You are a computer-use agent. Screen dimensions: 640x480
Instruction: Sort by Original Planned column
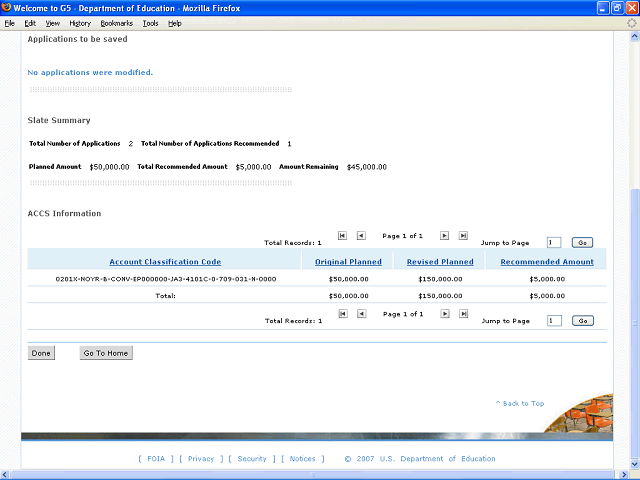(348, 262)
